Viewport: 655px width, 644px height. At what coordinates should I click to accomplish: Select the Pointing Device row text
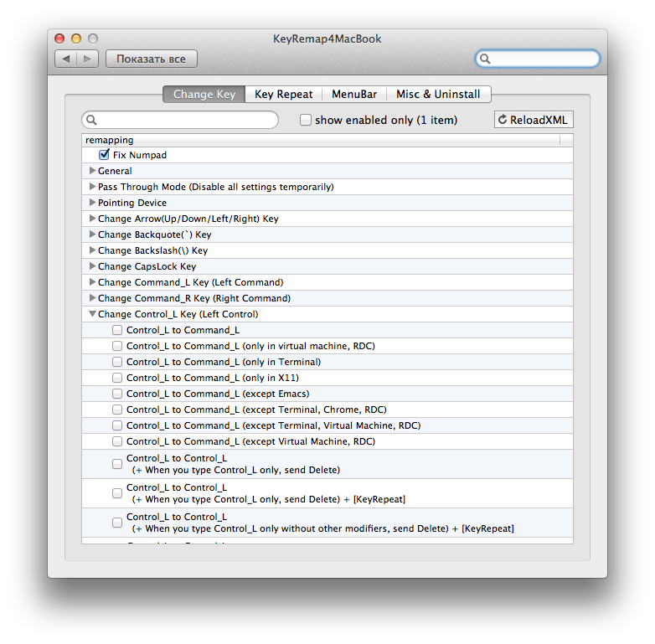tap(132, 203)
